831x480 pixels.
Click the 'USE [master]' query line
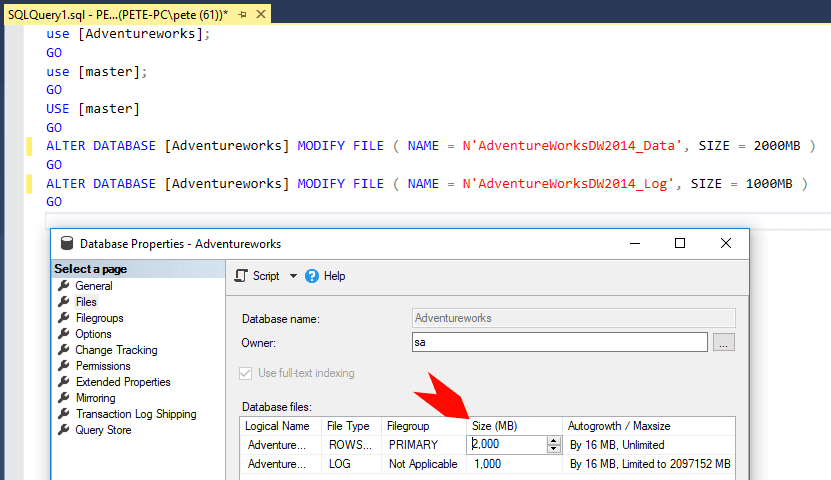(x=93, y=109)
